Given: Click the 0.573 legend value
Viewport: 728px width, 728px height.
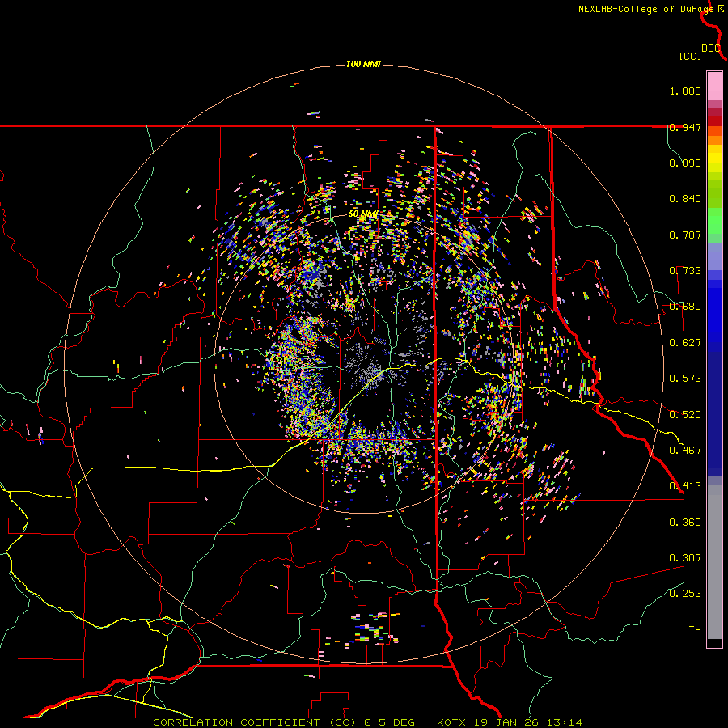Looking at the screenshot, I should [685, 379].
